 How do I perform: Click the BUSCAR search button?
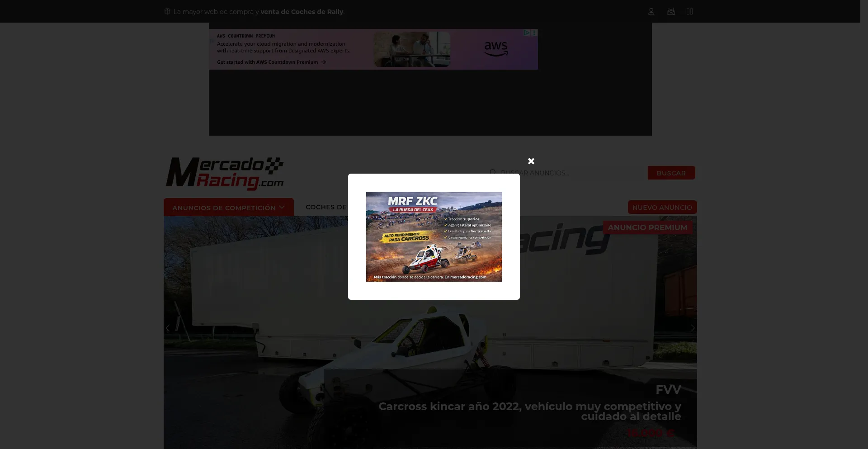click(671, 173)
